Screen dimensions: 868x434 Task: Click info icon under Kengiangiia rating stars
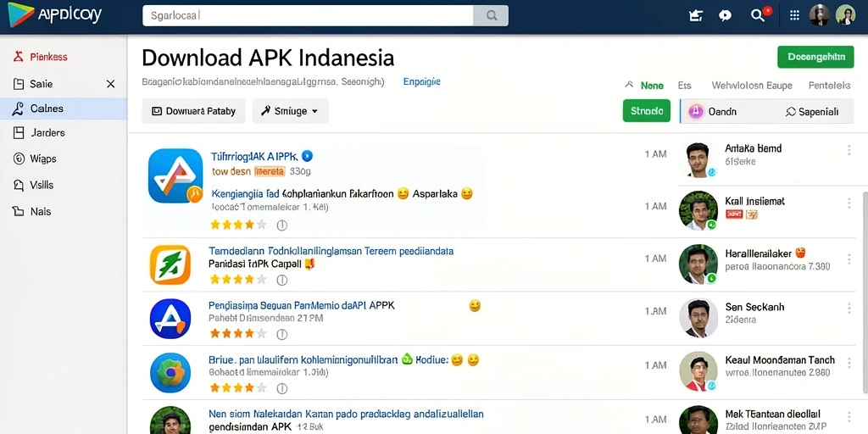coord(281,225)
